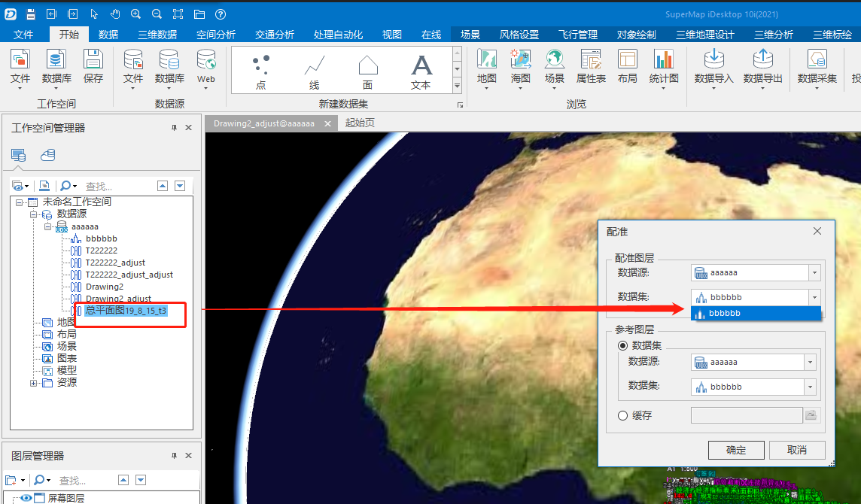Open the 三维数据 ribbon tab
861x504 pixels.
157,35
